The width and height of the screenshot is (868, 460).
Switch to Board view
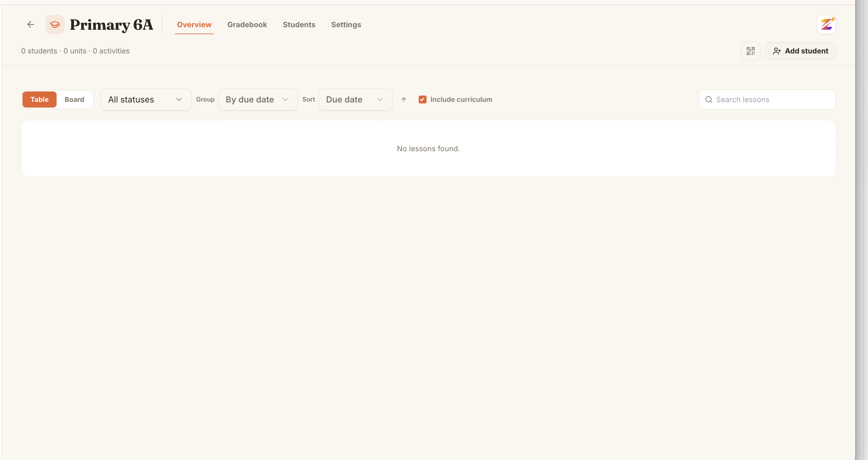coord(74,99)
